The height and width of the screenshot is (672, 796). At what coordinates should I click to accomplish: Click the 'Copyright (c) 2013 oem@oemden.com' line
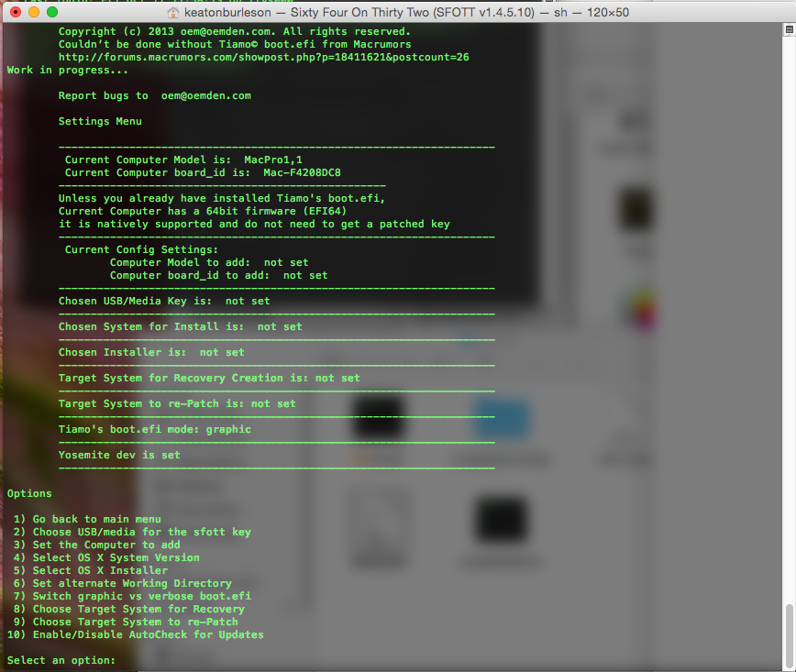[235, 31]
